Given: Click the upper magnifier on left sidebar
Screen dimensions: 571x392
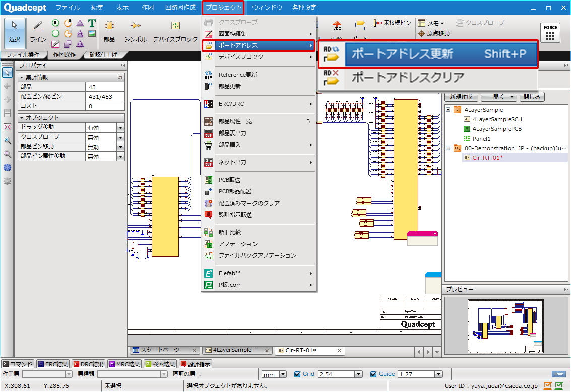Looking at the screenshot, I should (7, 141).
